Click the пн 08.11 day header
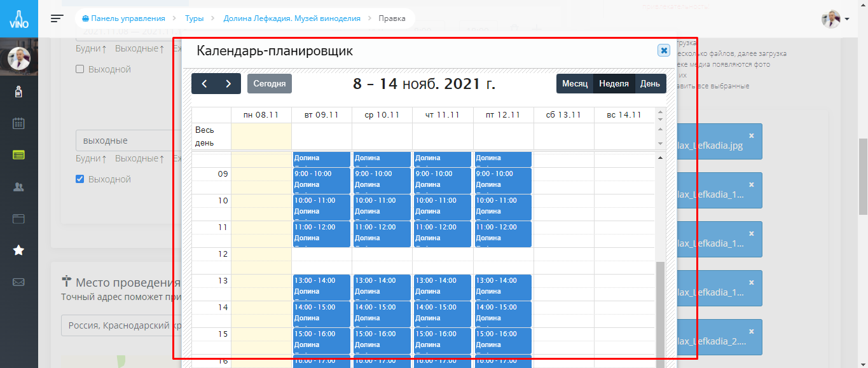The width and height of the screenshot is (868, 368). coord(261,115)
